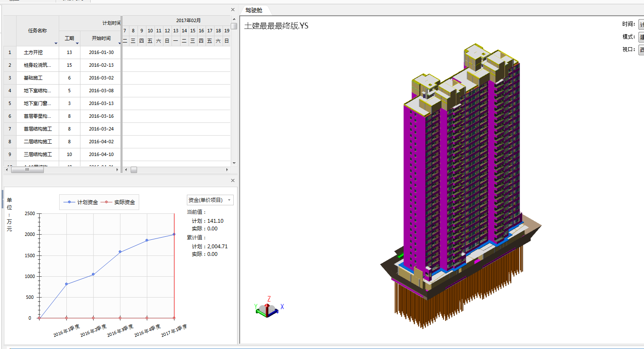Click the task list right scroll arrow

pyautogui.click(x=117, y=170)
